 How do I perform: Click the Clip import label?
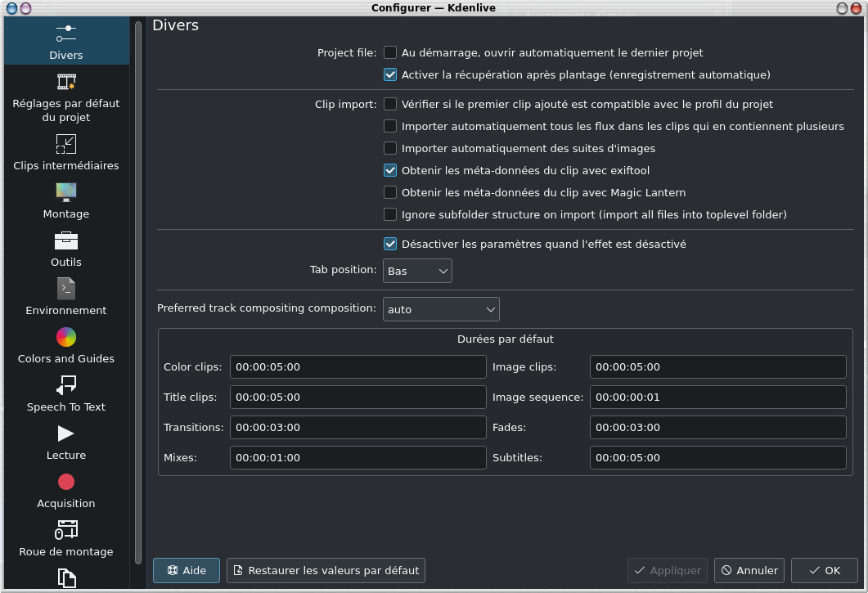(345, 104)
